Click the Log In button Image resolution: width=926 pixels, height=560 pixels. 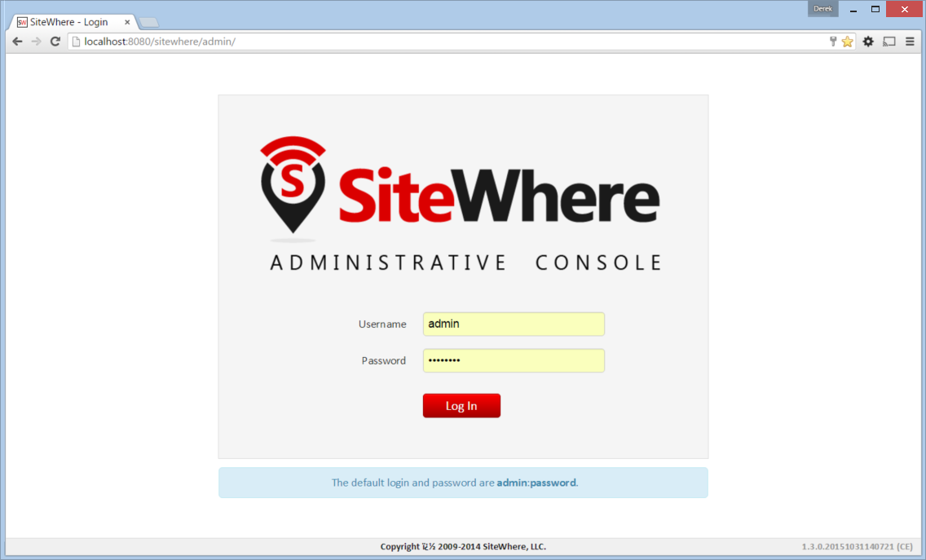click(461, 406)
